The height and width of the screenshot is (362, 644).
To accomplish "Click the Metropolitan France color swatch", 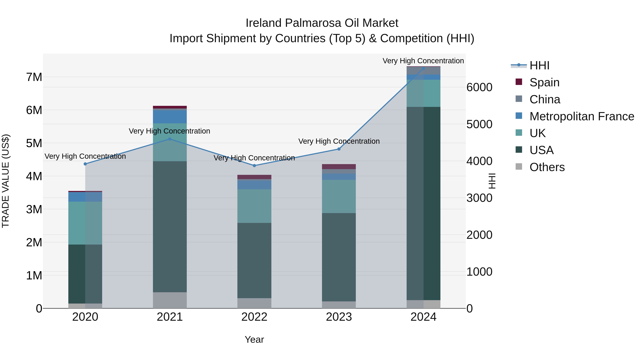I will tap(519, 116).
